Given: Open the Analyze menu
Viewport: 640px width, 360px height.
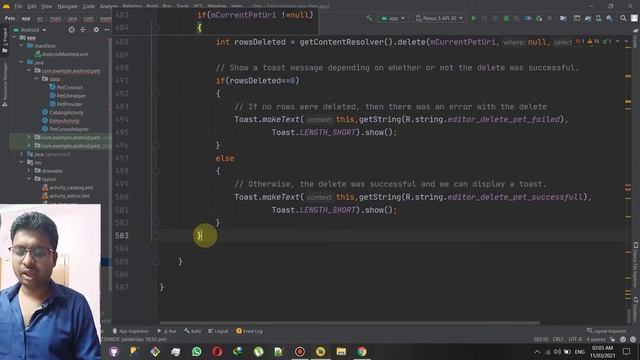Looking at the screenshot, I should pyautogui.click(x=109, y=6).
